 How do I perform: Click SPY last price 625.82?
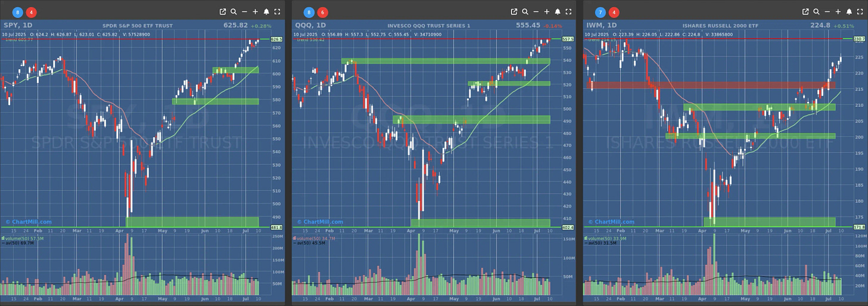pyautogui.click(x=235, y=26)
